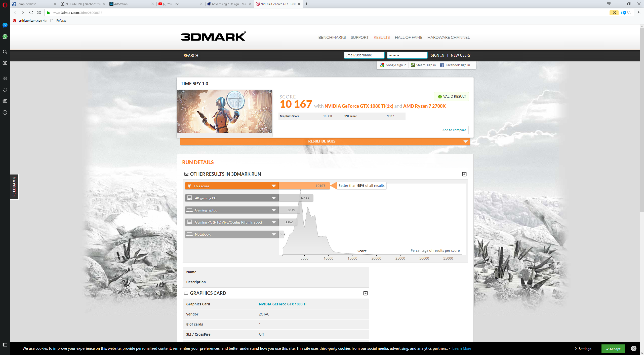This screenshot has width=644, height=355.
Task: Open the HALL OF FAME menu item
Action: coord(408,37)
